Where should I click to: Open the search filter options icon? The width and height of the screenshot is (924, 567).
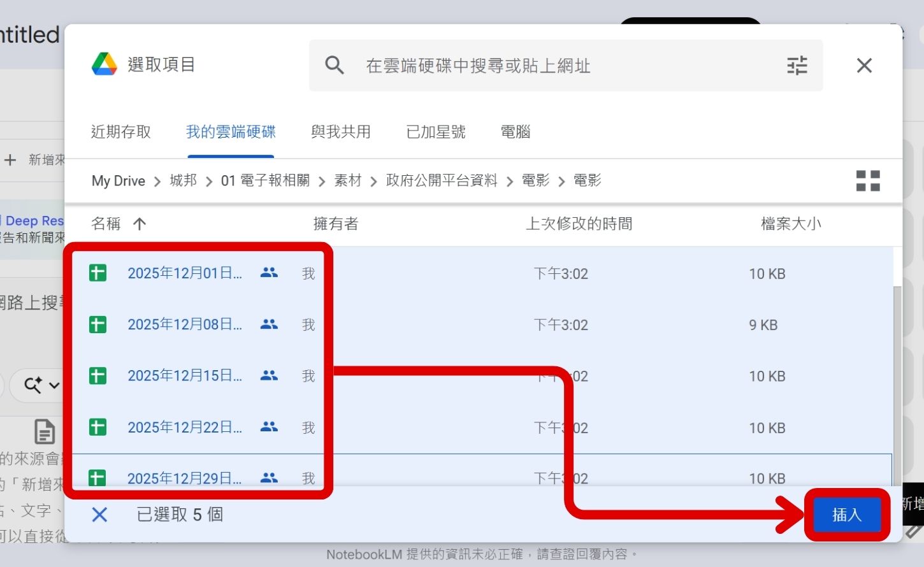tap(797, 65)
